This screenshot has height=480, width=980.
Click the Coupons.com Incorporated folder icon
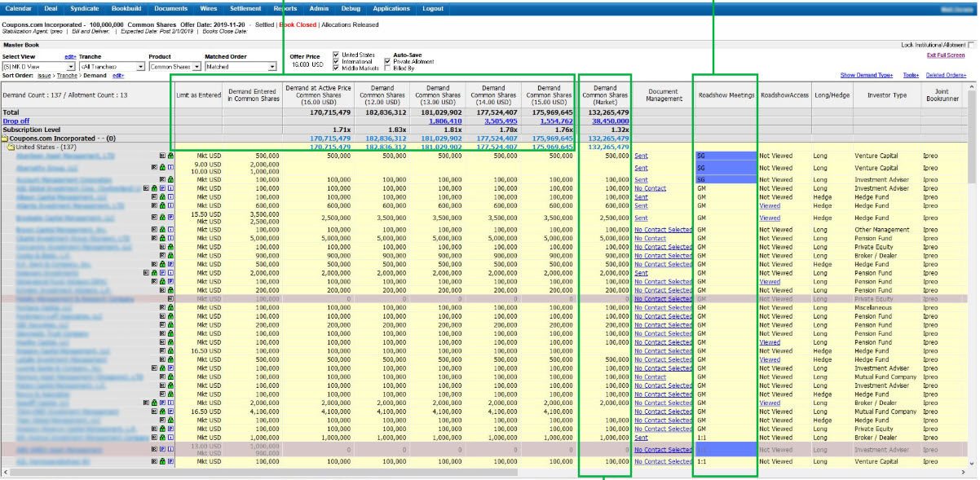[6, 139]
